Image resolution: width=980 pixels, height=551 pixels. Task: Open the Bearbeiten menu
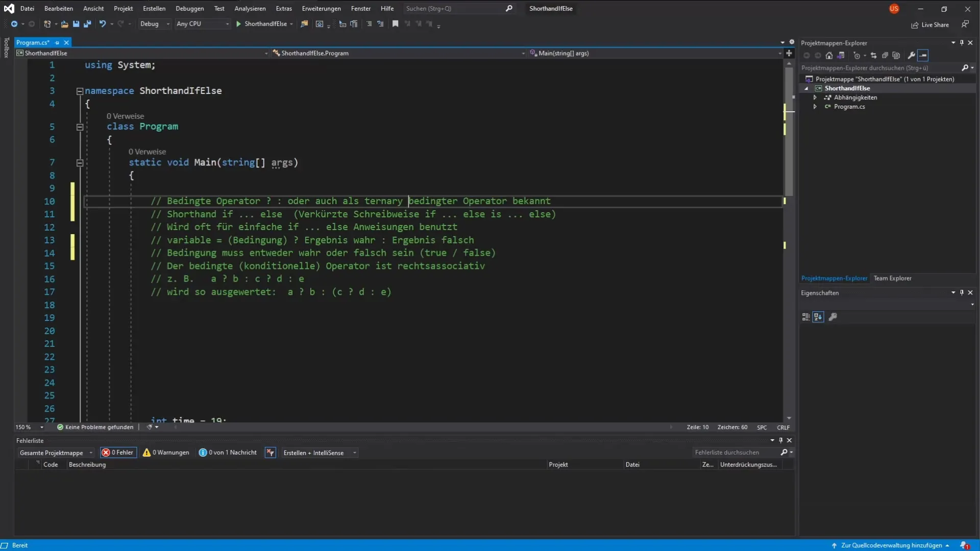click(58, 9)
